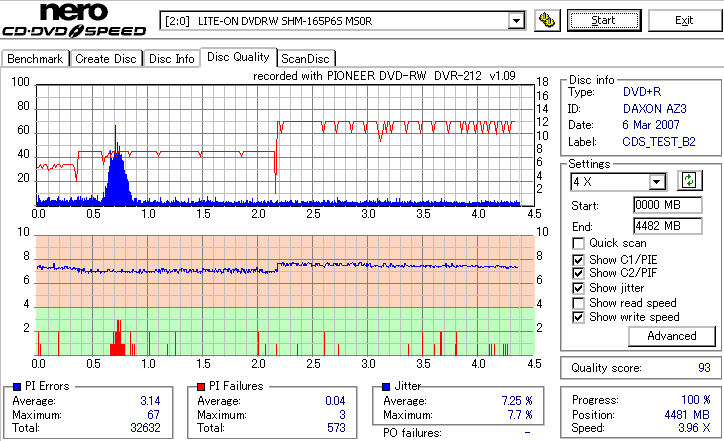
Task: Open the Create Disc tab
Action: click(106, 59)
